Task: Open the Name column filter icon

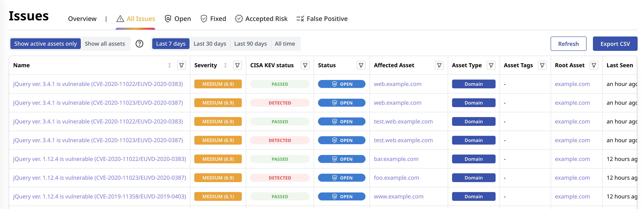Action: [x=182, y=65]
